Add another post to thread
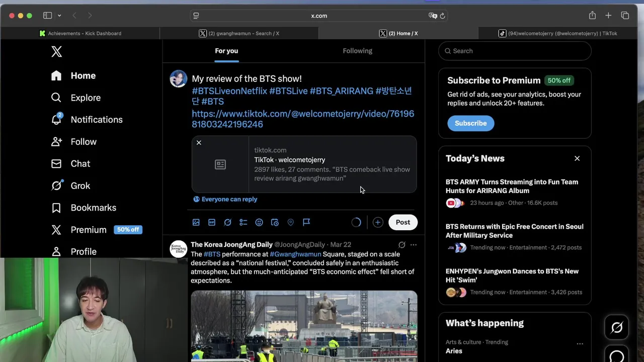 (378, 222)
